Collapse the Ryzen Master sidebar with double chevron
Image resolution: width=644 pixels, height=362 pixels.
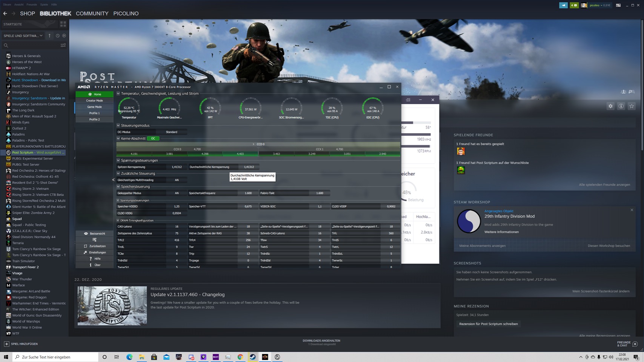pyautogui.click(x=113, y=180)
